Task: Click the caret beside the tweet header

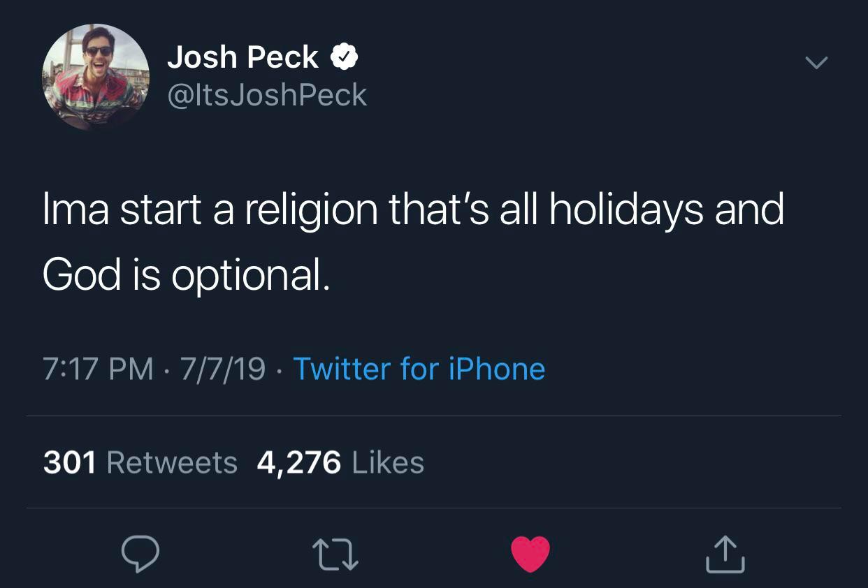Action: pyautogui.click(x=815, y=63)
